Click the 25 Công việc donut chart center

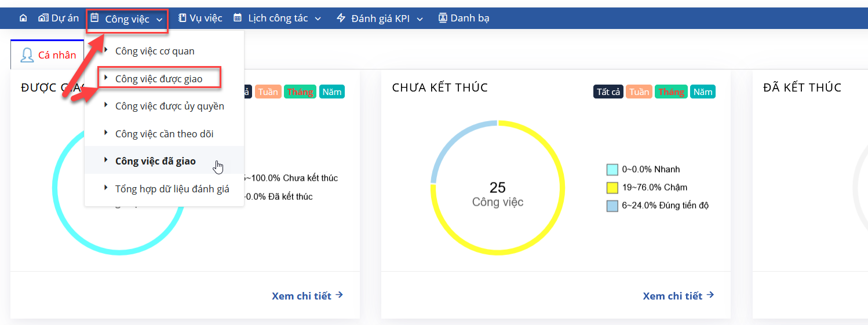498,194
